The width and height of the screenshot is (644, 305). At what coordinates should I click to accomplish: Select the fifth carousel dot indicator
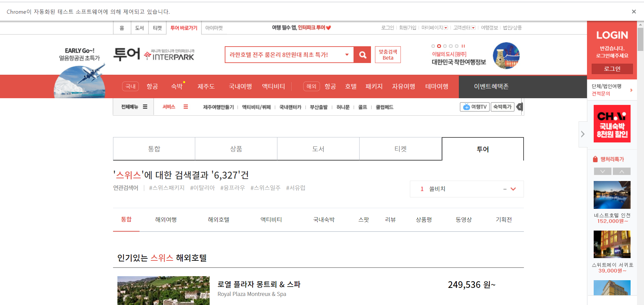(x=457, y=46)
